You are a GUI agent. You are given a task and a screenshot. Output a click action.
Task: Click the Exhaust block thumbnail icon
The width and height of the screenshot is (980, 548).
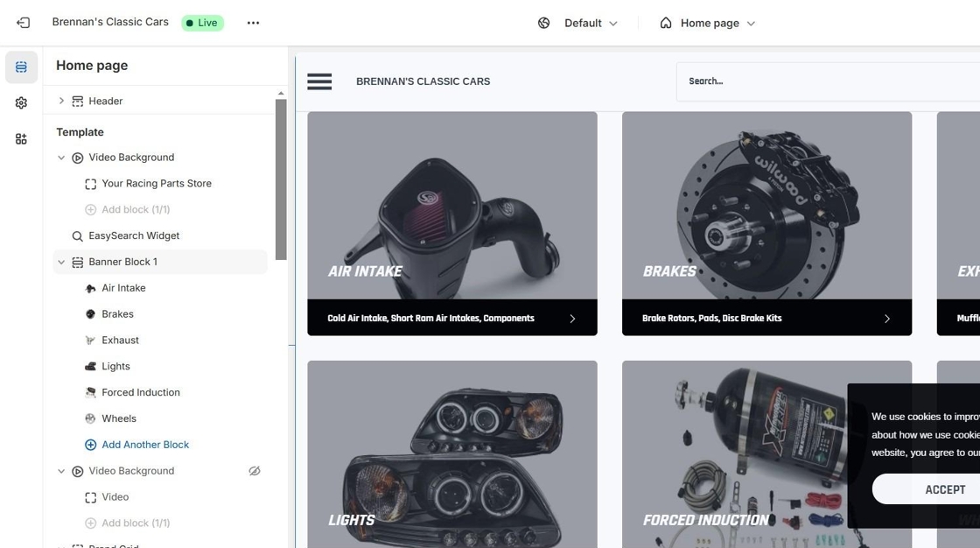[91, 341]
